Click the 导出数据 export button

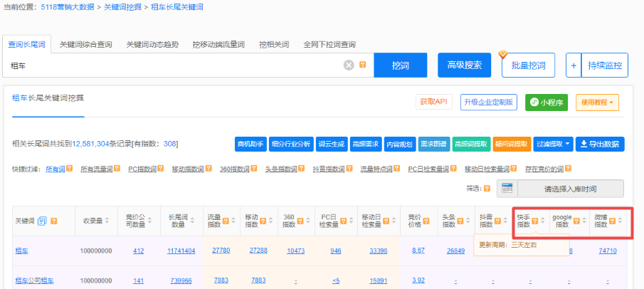pyautogui.click(x=599, y=144)
